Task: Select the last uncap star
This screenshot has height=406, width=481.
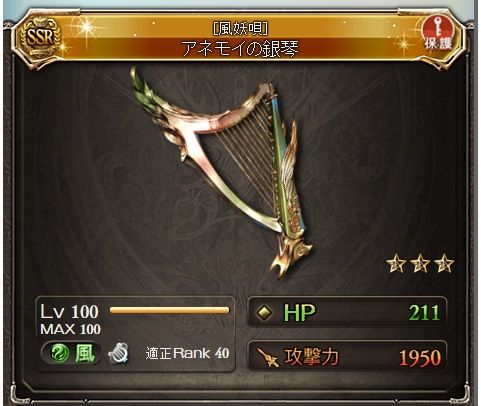Action: coord(444,264)
